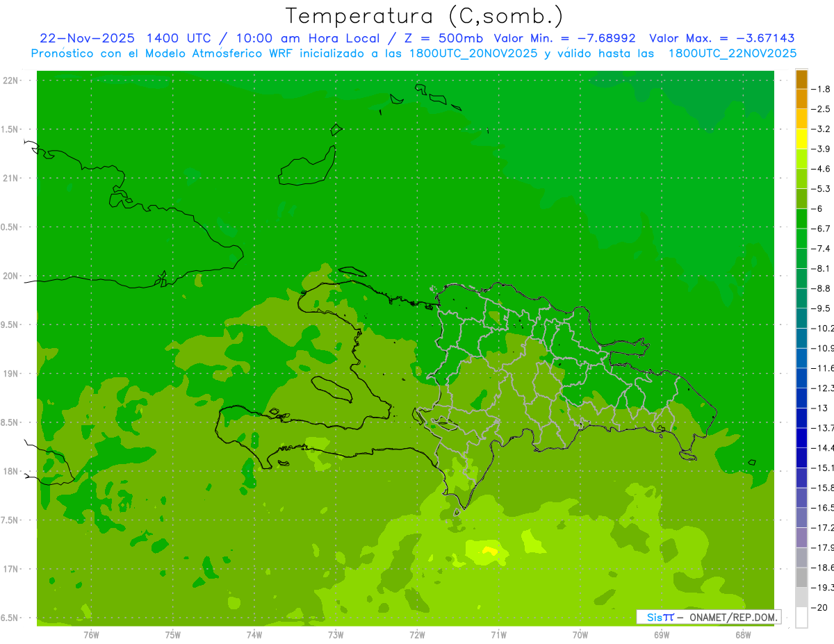The height and width of the screenshot is (644, 834).
Task: Click the small yellow hotspot south of Hispaniola
Action: [x=490, y=551]
